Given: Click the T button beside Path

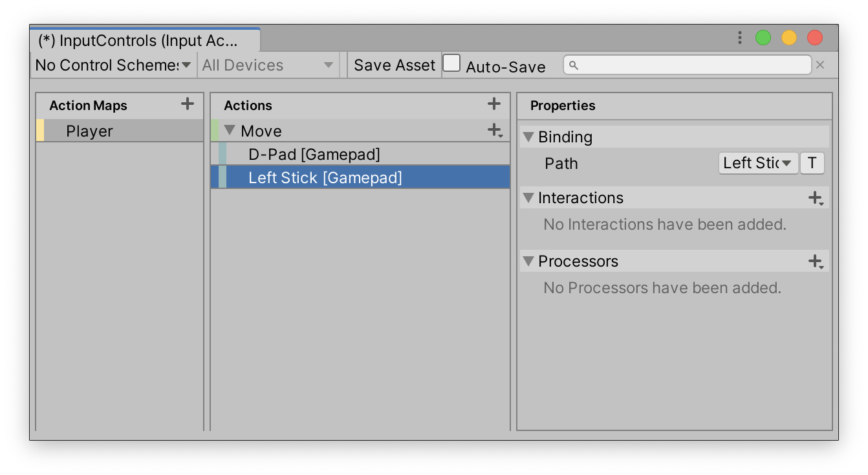Looking at the screenshot, I should click(812, 163).
